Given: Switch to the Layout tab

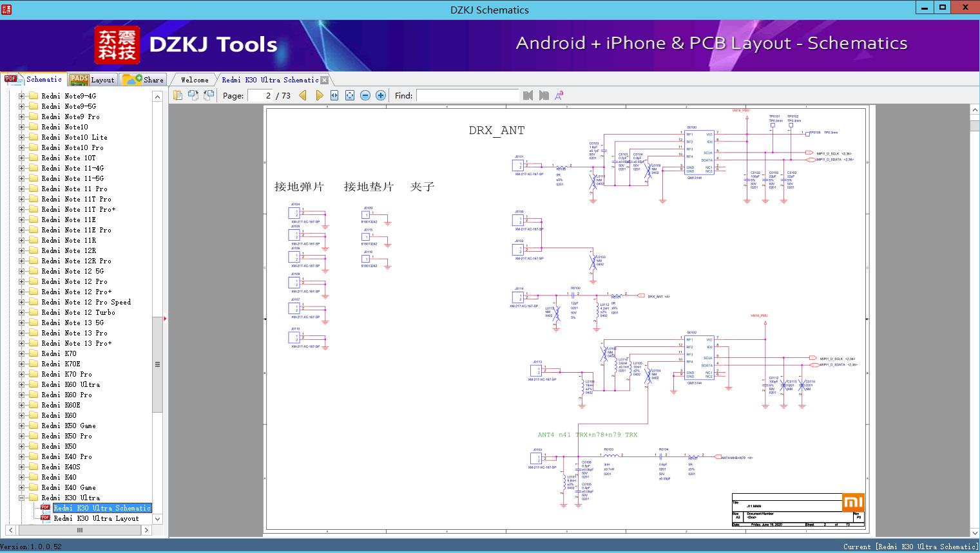Looking at the screenshot, I should coord(92,80).
